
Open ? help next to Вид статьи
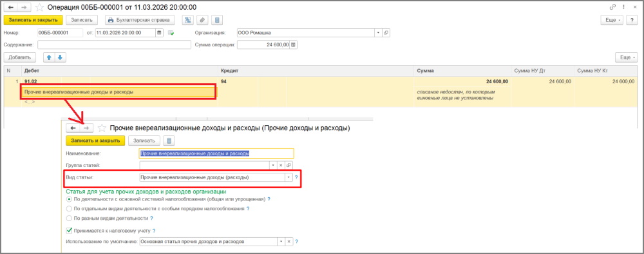click(x=296, y=177)
